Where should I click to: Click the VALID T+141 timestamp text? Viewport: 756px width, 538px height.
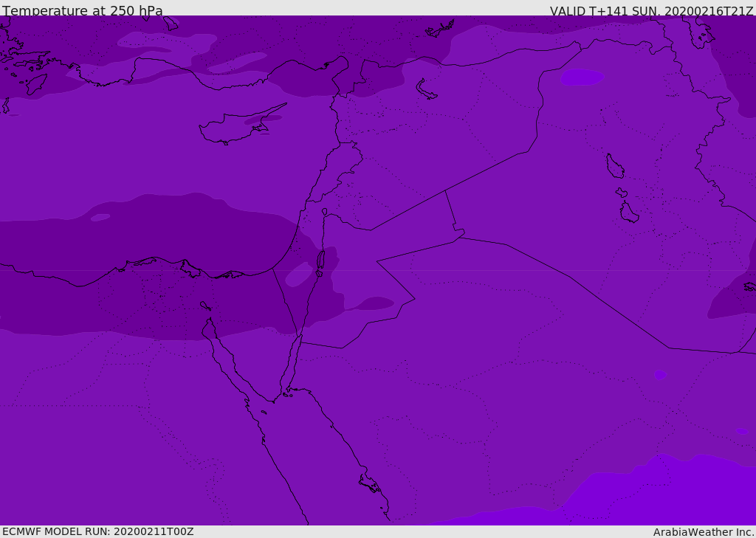651,11
